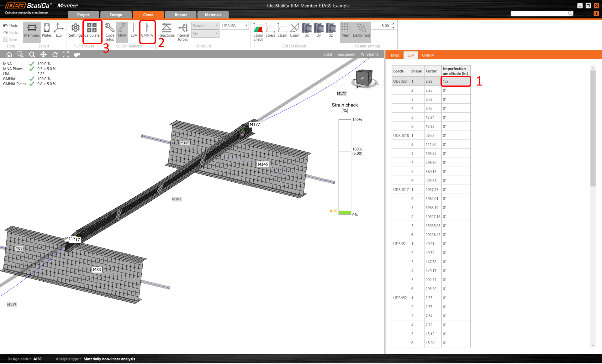The width and height of the screenshot is (602, 364).
Task: Click the imperfection amplitude 1/2 field
Action: tap(456, 81)
